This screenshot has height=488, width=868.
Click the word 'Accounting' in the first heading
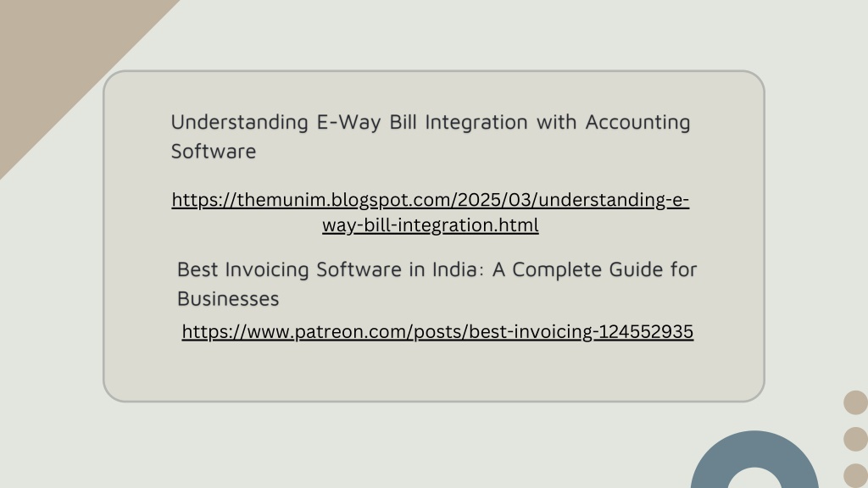[x=637, y=122]
